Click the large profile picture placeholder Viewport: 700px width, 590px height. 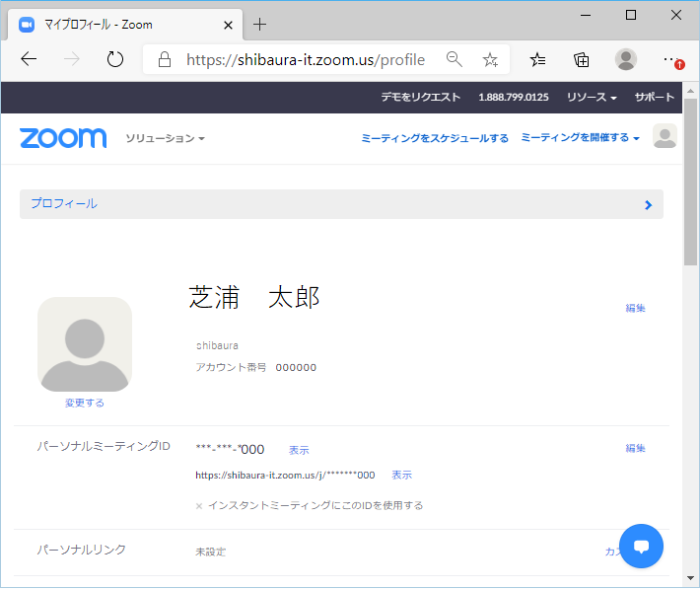pyautogui.click(x=85, y=344)
